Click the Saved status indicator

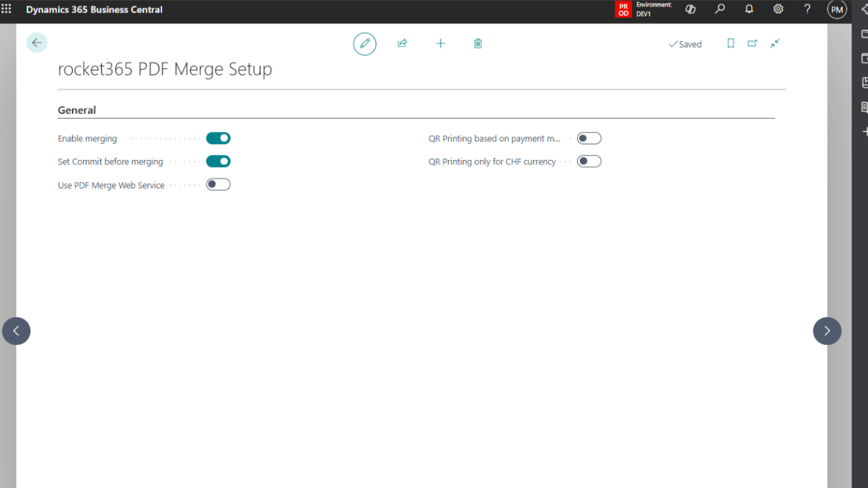point(685,44)
